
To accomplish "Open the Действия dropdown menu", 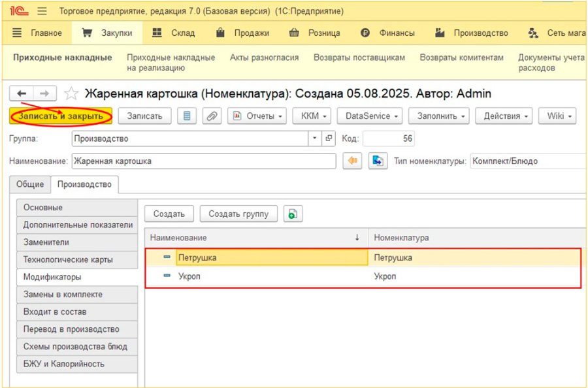I will (x=504, y=116).
